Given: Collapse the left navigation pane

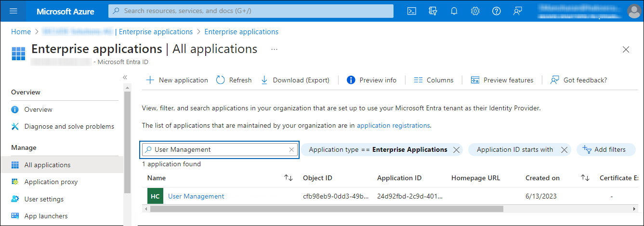Looking at the screenshot, I should point(125,77).
